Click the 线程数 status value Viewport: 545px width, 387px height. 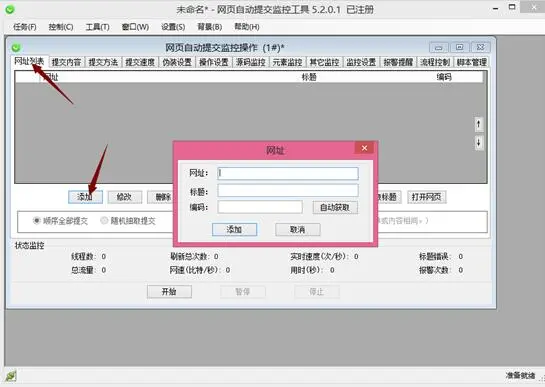[x=104, y=257]
